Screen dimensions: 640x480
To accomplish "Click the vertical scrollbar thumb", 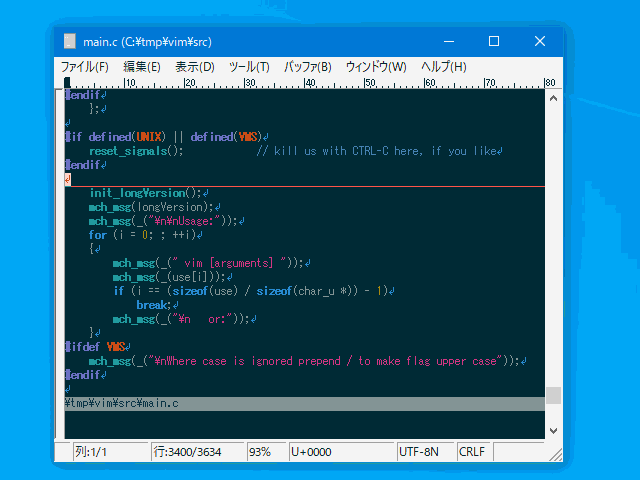I will point(553,395).
